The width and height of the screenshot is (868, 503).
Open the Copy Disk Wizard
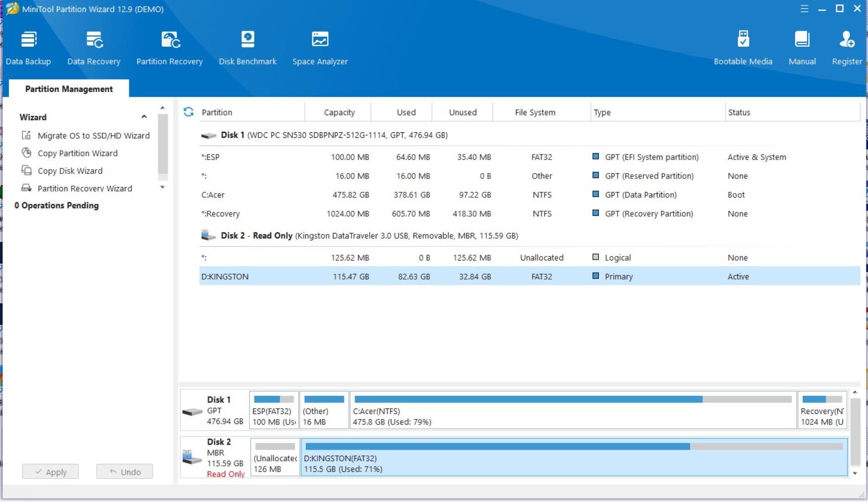coord(70,171)
